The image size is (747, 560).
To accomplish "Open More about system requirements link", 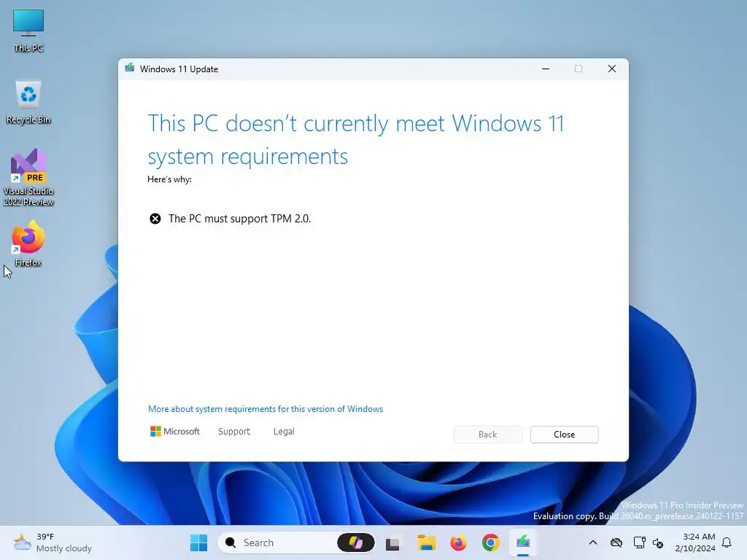I will tap(266, 409).
